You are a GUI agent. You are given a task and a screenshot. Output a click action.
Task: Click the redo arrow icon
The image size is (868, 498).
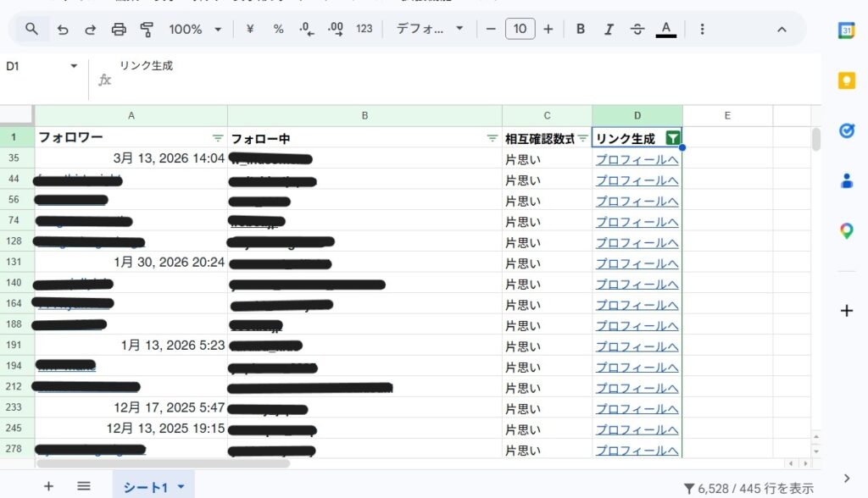90,29
